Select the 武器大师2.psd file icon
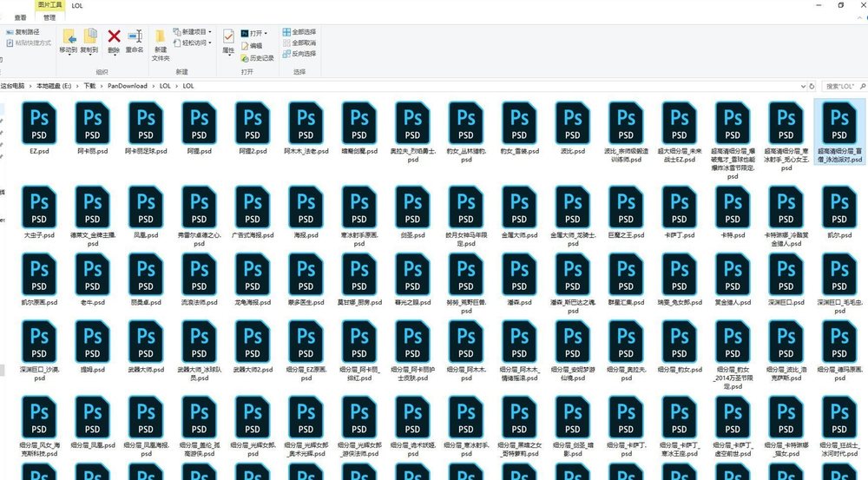 click(x=253, y=342)
